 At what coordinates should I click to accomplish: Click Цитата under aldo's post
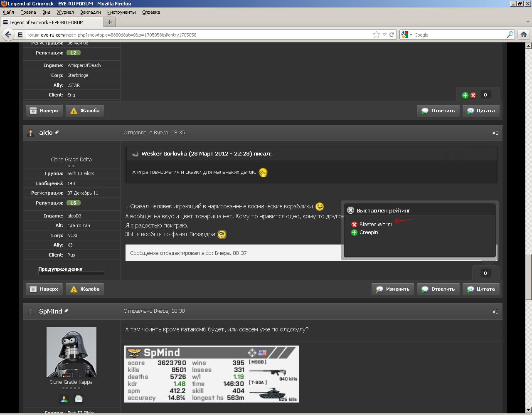click(x=481, y=289)
